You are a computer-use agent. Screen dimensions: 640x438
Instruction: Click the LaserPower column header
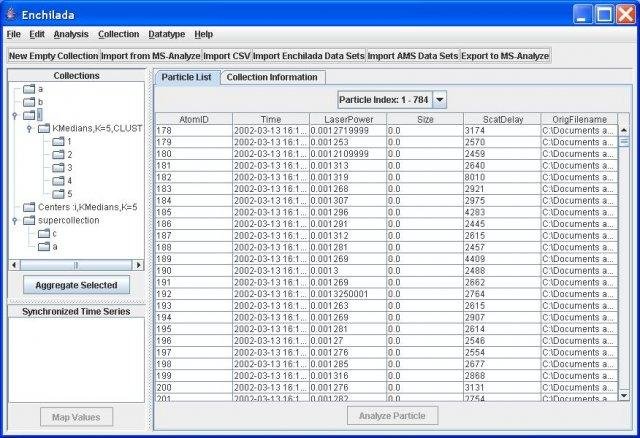click(x=348, y=119)
